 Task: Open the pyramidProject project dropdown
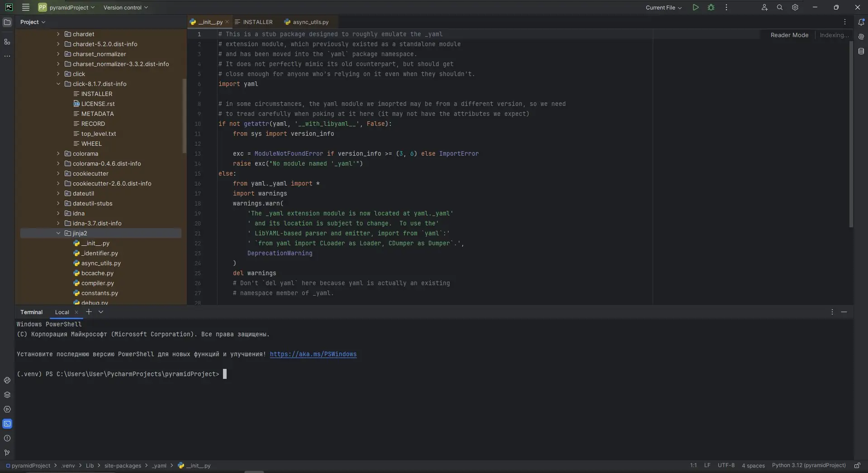[67, 7]
